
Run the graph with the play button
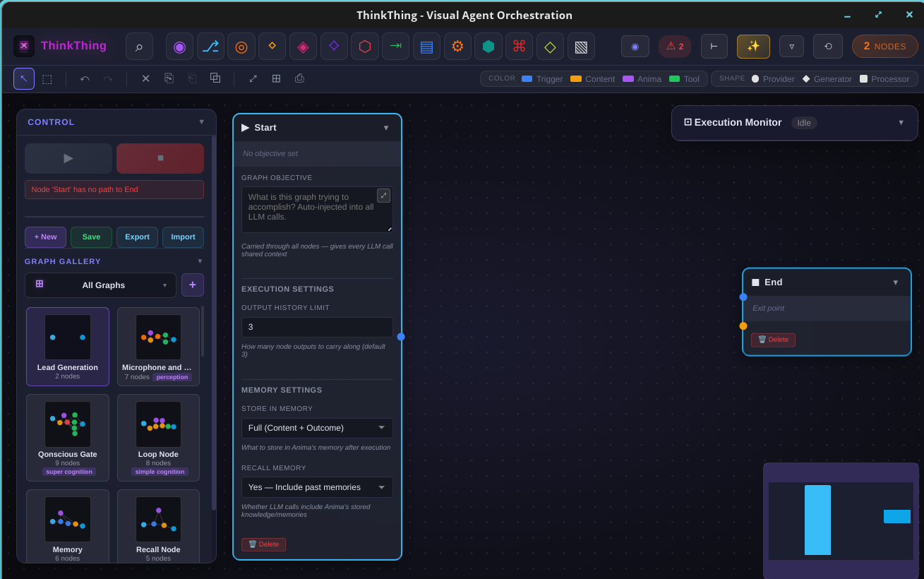pos(68,158)
